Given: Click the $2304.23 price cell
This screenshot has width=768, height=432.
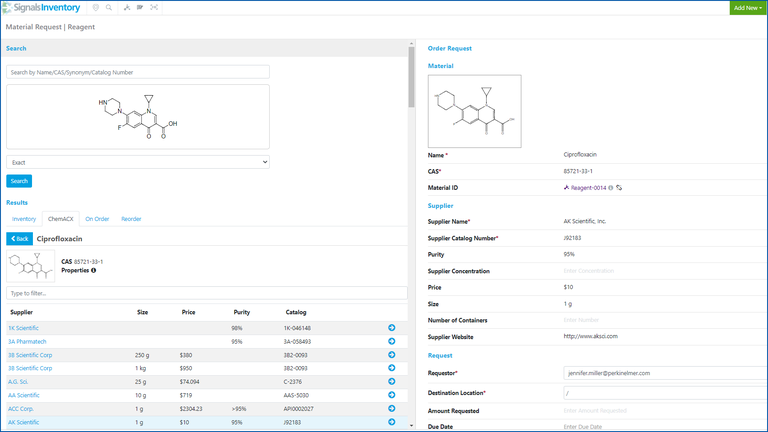Looking at the screenshot, I should click(x=191, y=408).
